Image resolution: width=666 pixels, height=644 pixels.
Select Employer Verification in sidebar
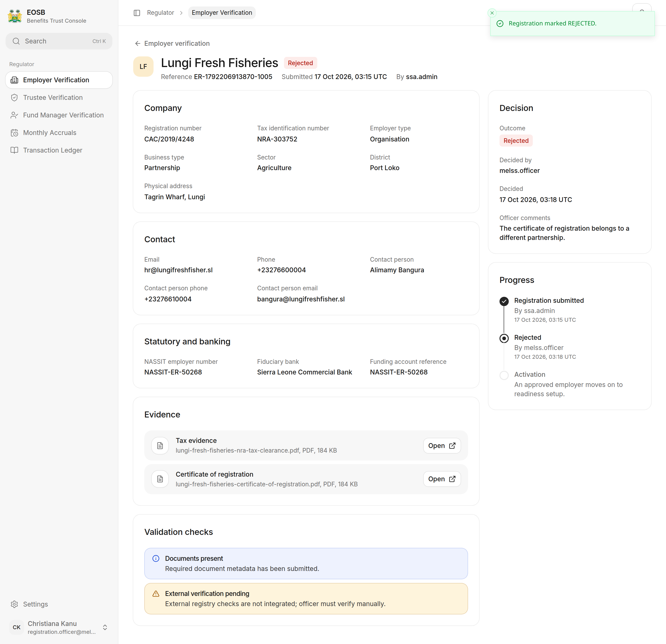tap(59, 80)
